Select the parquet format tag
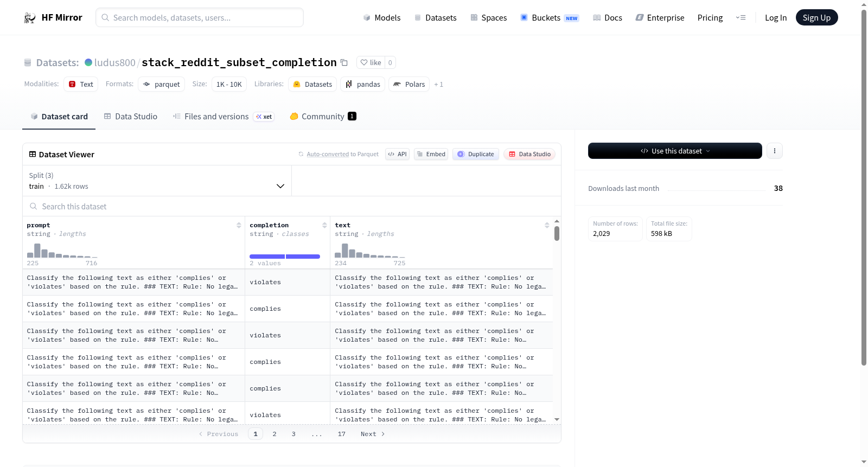 161,84
